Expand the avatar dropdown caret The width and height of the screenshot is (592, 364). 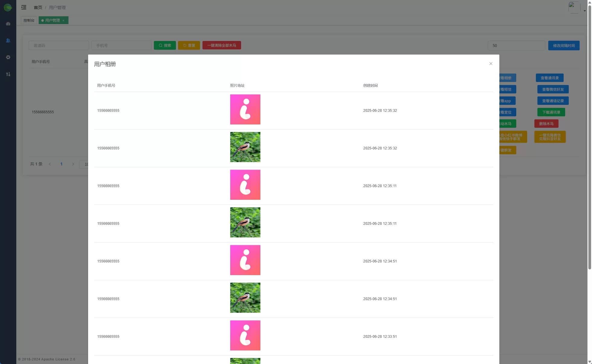[584, 11]
